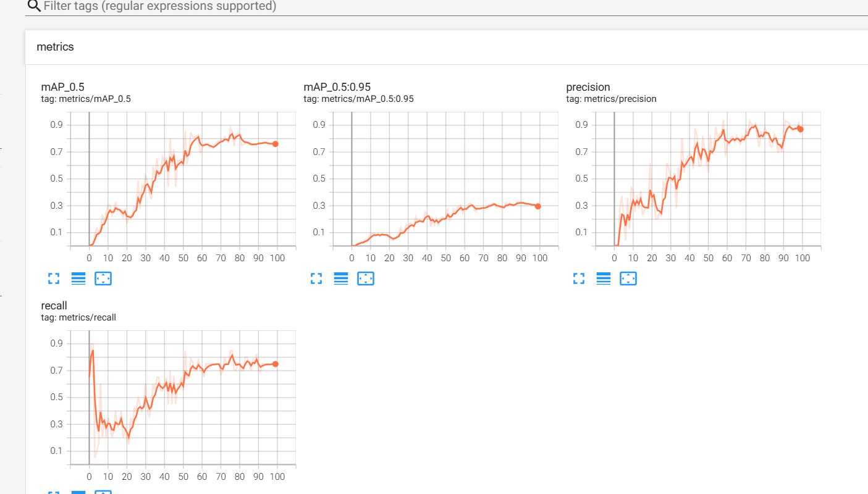Image resolution: width=868 pixels, height=494 pixels.
Task: Click the 'recall' chart title
Action: click(x=54, y=306)
